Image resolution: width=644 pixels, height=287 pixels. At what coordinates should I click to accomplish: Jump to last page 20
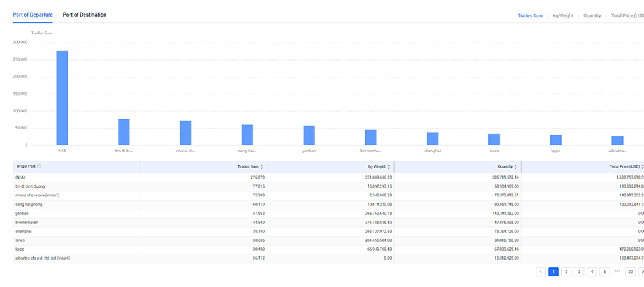[x=630, y=272]
